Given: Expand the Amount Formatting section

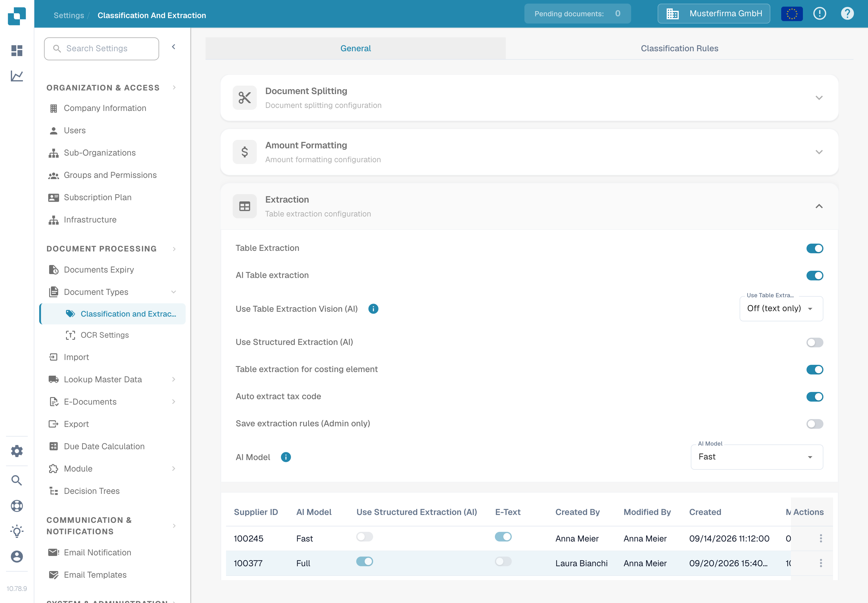Looking at the screenshot, I should tap(819, 152).
